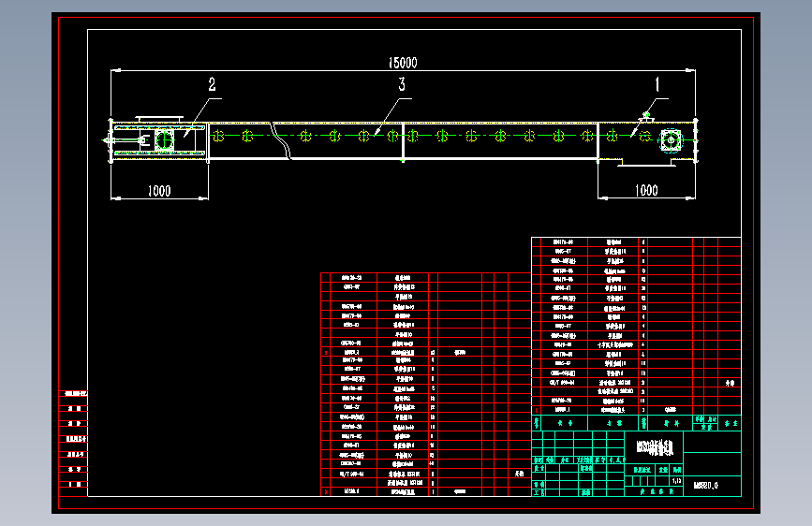Select part callout number 2
This screenshot has width=812, height=526.
[212, 84]
